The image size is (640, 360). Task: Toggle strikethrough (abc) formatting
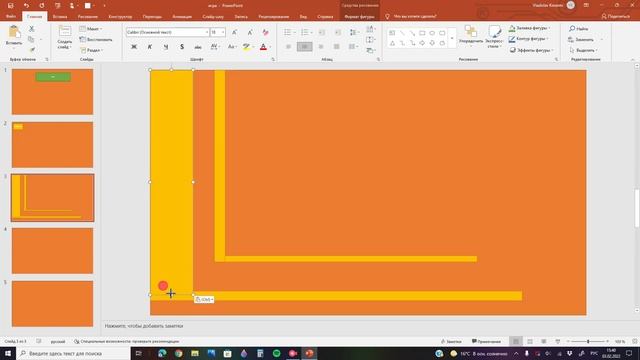(x=198, y=47)
